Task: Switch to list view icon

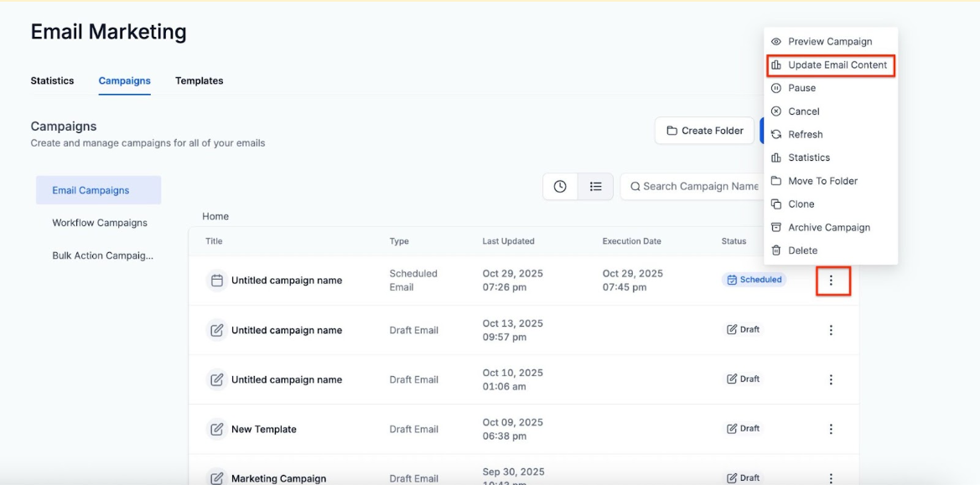Action: click(595, 187)
